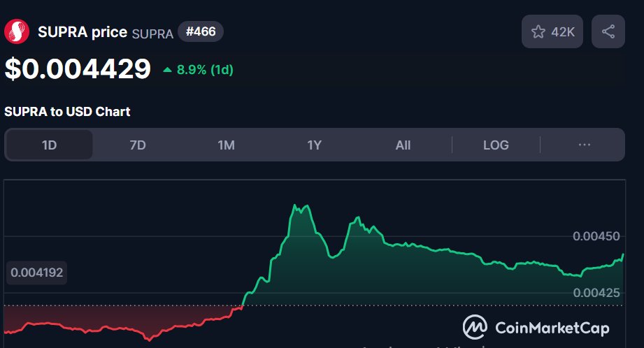The image size is (644, 348).
Task: Click the SUPRA price title
Action: coord(83,31)
